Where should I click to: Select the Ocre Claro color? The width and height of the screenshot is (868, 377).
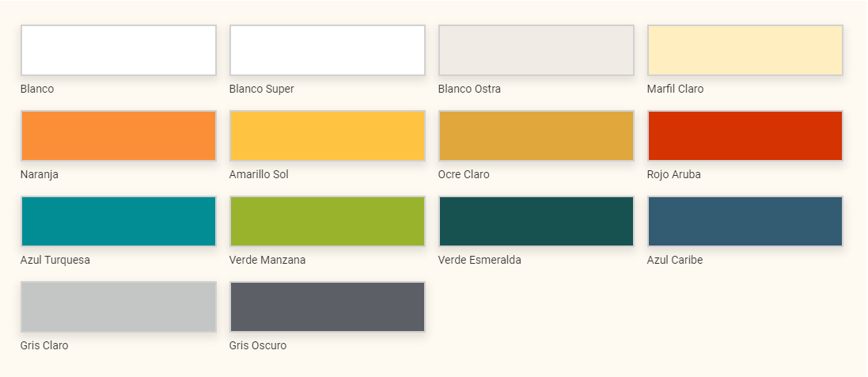click(x=536, y=136)
